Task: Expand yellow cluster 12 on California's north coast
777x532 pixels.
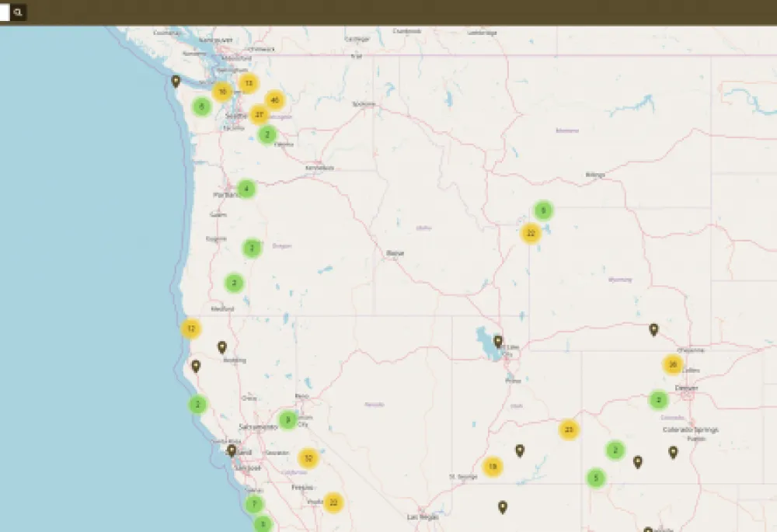Action: tap(191, 329)
